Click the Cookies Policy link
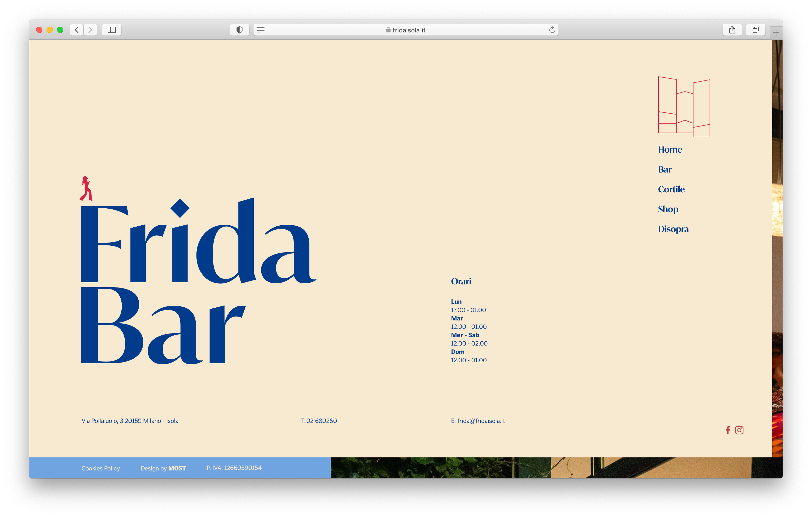This screenshot has width=812, height=517. 100,468
